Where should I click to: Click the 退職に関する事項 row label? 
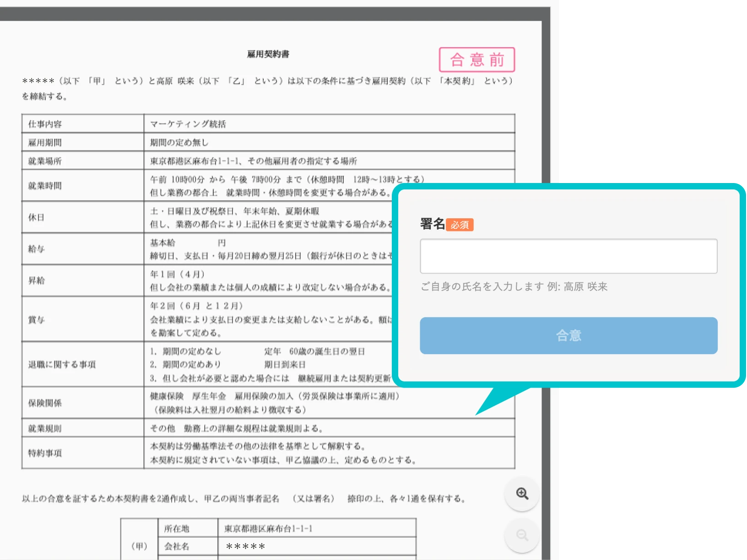[62, 365]
